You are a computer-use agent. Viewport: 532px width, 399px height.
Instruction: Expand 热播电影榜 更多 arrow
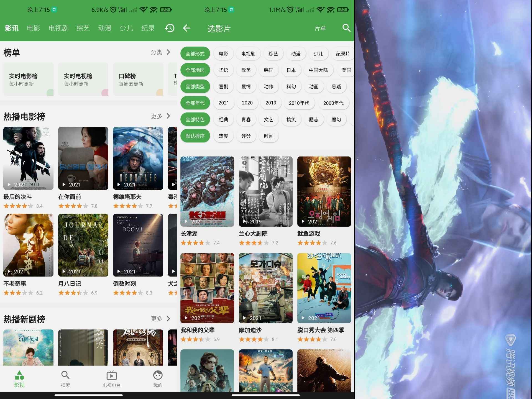(168, 116)
